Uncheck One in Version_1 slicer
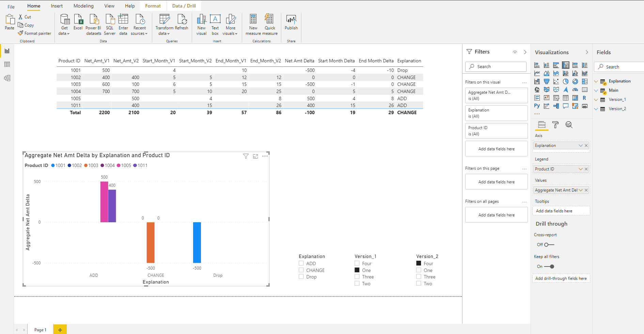The width and height of the screenshot is (644, 334). 357,270
